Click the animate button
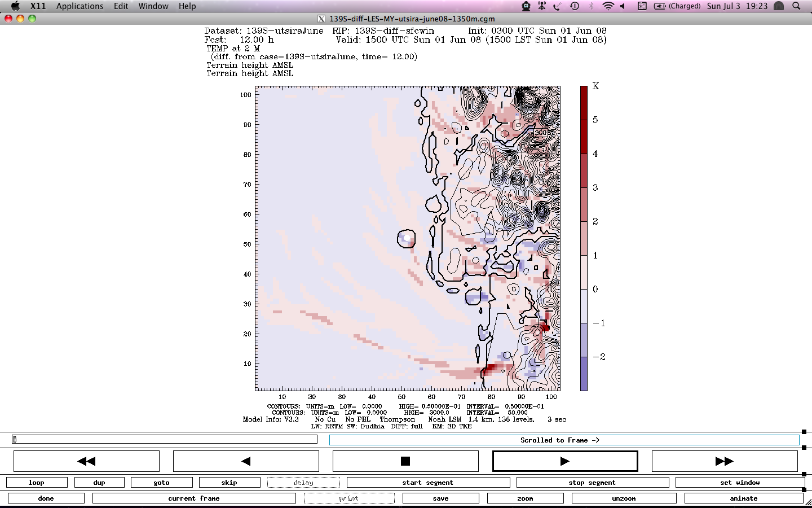 click(744, 498)
